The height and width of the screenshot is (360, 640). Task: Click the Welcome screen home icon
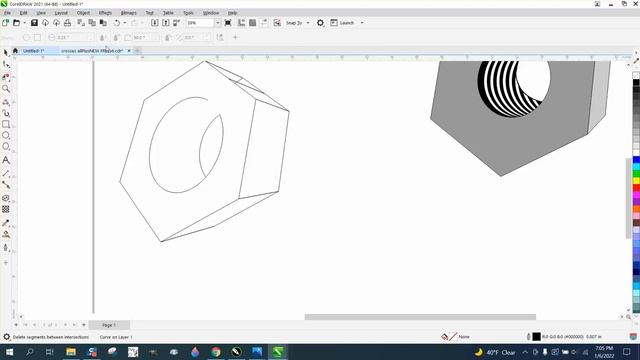16,51
